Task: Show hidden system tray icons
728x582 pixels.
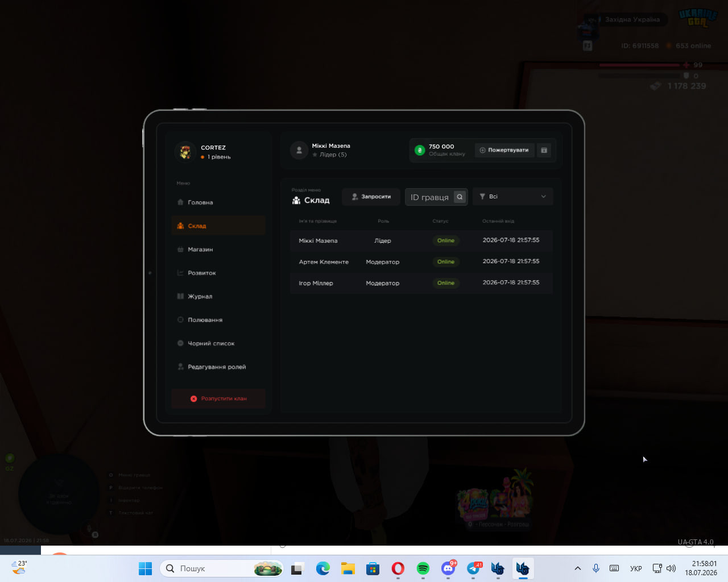Action: coord(578,568)
